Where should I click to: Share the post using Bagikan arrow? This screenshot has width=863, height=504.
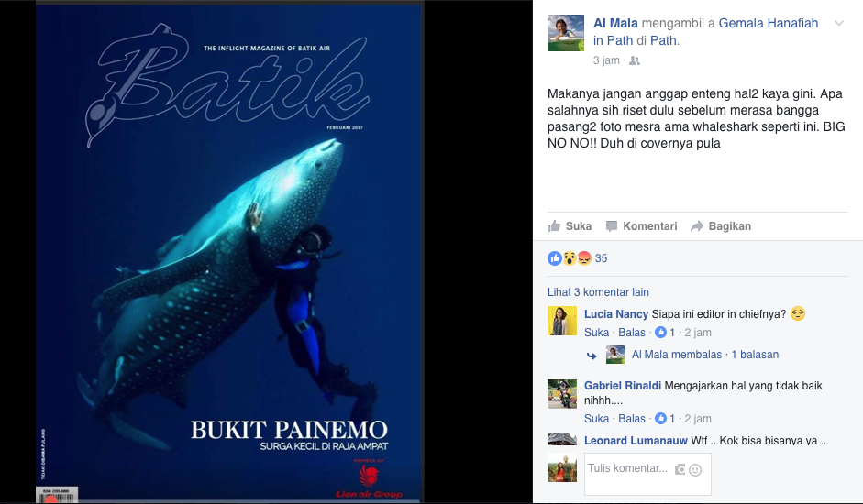point(721,226)
